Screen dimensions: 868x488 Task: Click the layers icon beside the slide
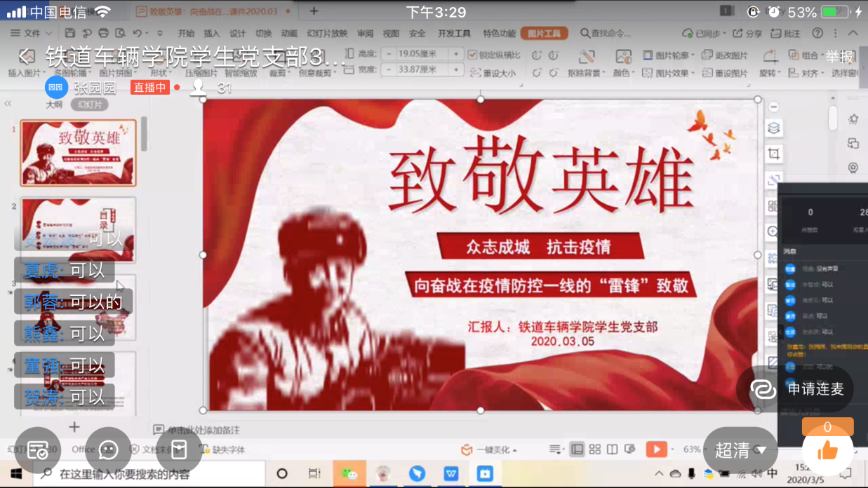(x=774, y=128)
